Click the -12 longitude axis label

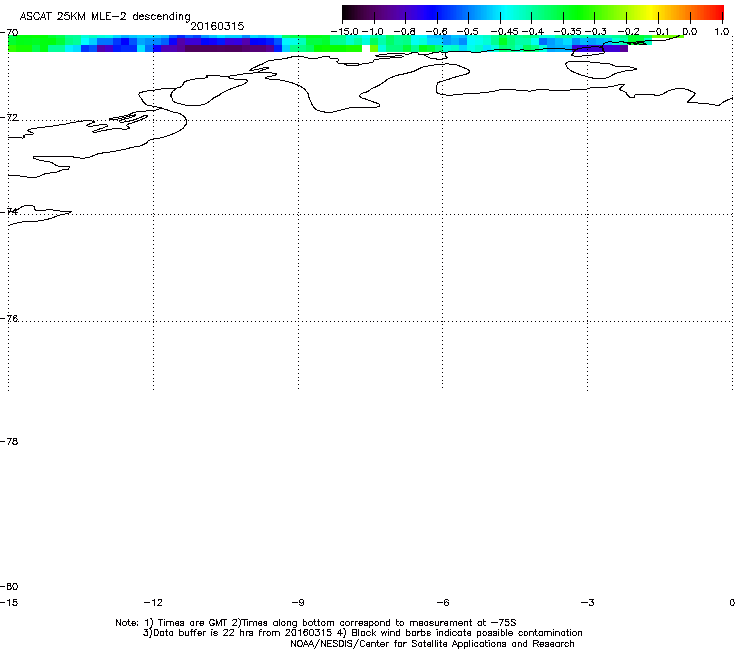coord(153,602)
